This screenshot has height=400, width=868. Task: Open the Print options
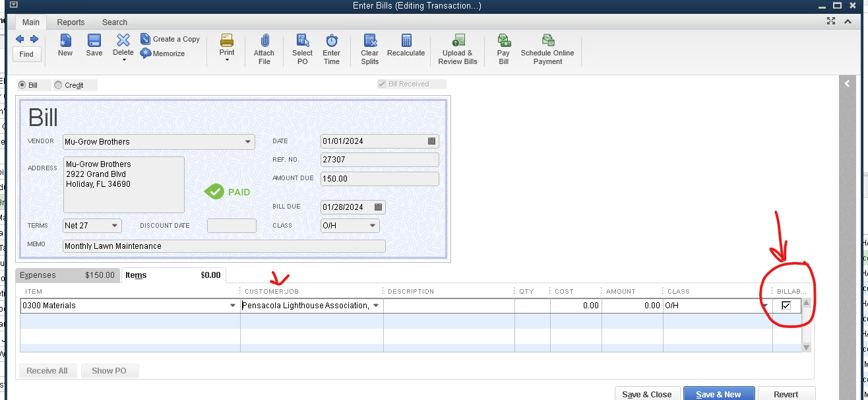[x=226, y=46]
